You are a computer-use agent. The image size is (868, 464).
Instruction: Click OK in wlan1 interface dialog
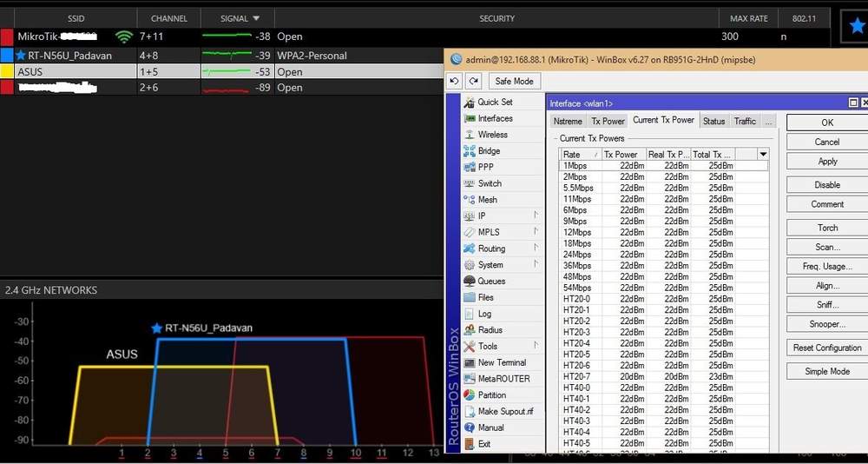click(827, 123)
